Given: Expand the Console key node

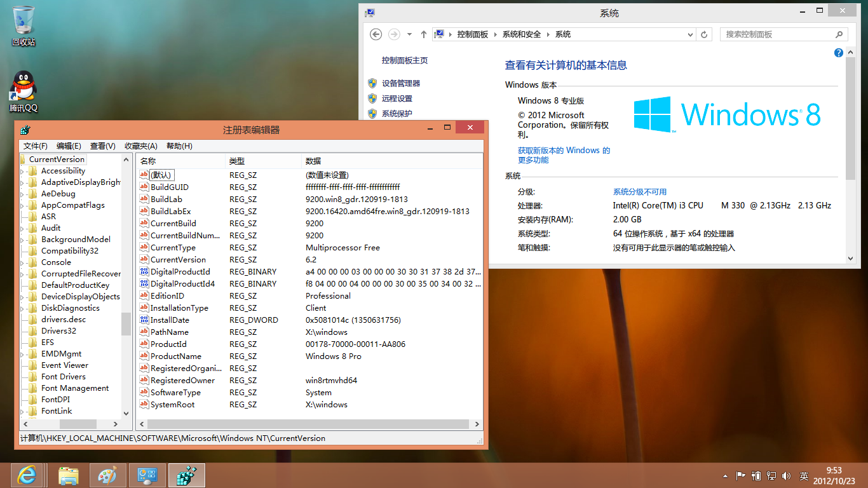Looking at the screenshot, I should click(x=23, y=262).
